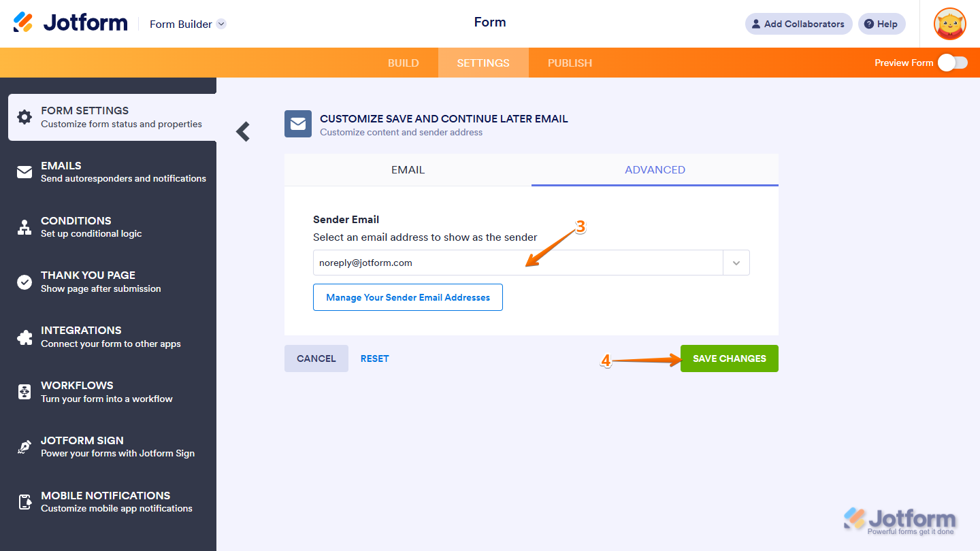980x551 pixels.
Task: Select the Emails envelope icon
Action: pyautogui.click(x=24, y=171)
